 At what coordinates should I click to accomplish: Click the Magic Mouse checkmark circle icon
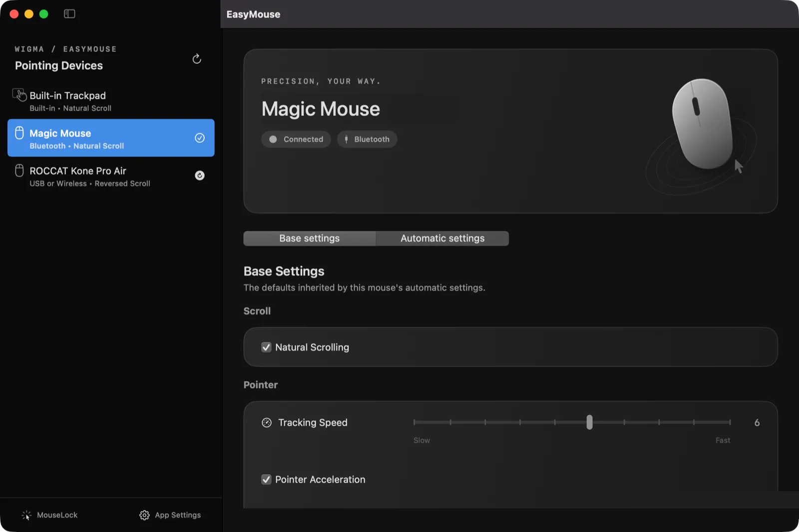click(200, 138)
